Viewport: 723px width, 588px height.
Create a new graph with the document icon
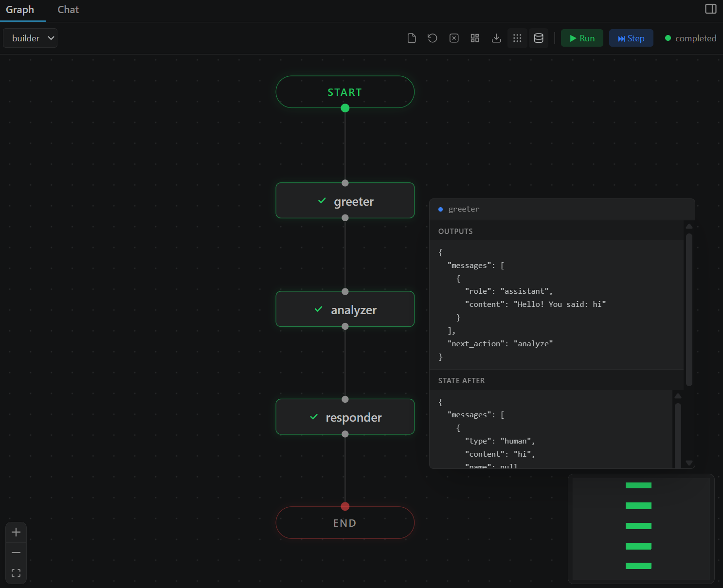[411, 38]
